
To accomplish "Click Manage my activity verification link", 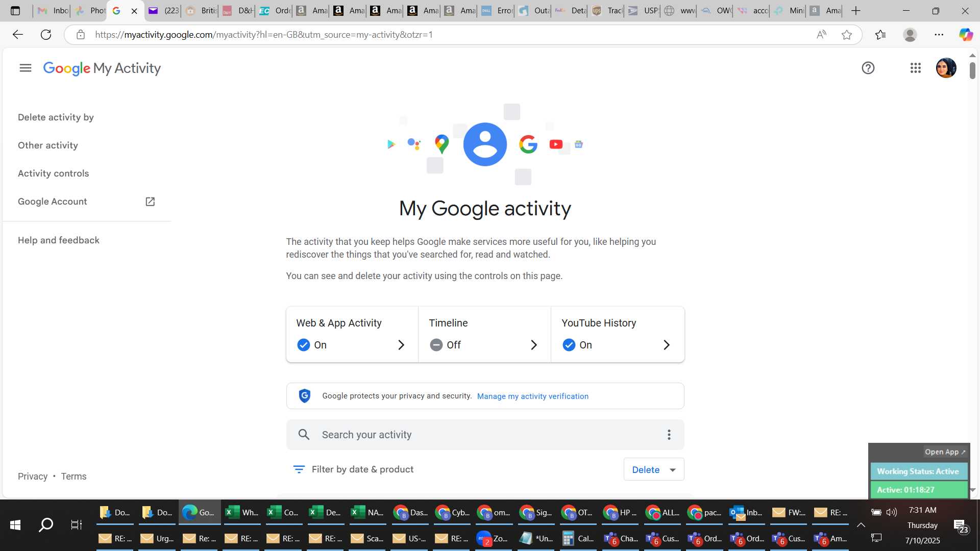I will [532, 396].
